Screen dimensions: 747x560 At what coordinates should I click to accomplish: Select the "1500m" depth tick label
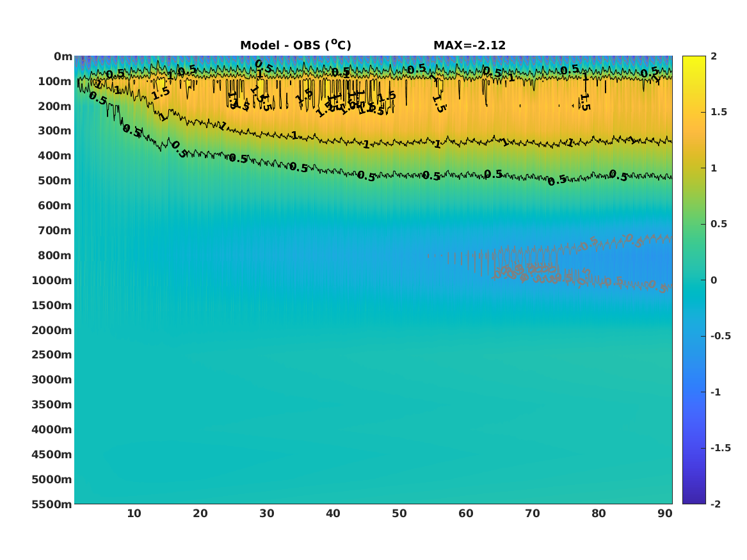pos(52,305)
